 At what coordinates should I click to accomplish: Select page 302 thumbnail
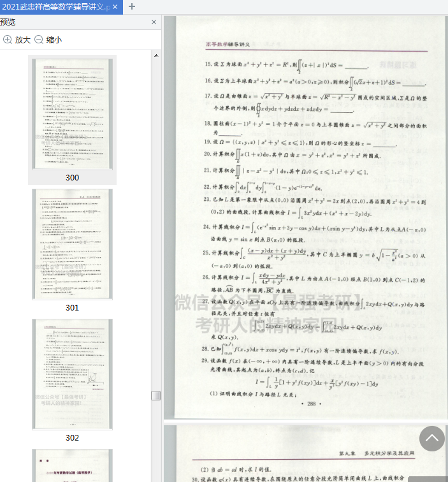72,374
